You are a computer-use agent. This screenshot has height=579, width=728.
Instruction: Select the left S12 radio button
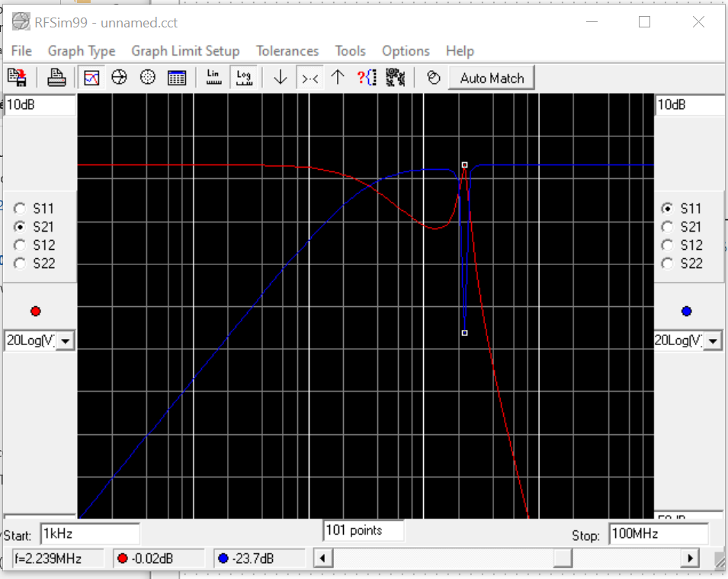pyautogui.click(x=20, y=245)
